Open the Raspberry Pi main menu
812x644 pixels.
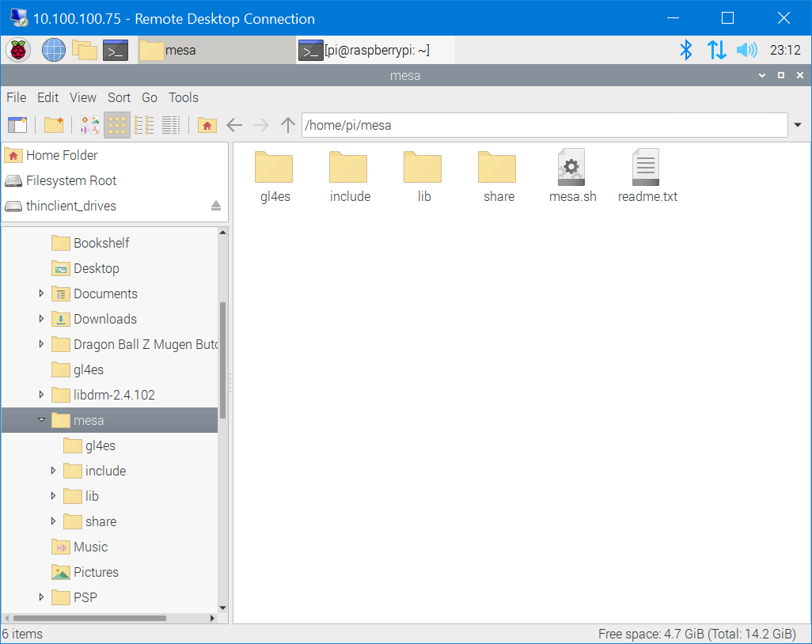click(x=18, y=51)
